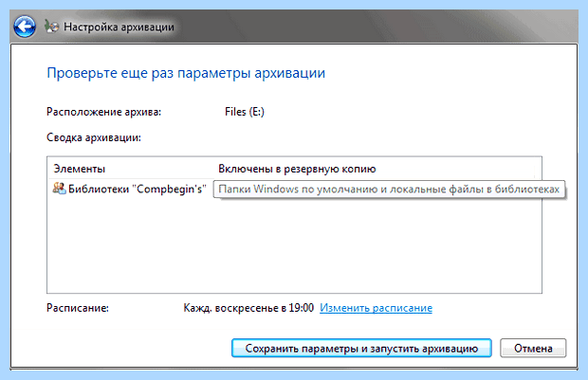Click the 'Сводка архивации:' label
This screenshot has width=588, height=380.
click(94, 137)
